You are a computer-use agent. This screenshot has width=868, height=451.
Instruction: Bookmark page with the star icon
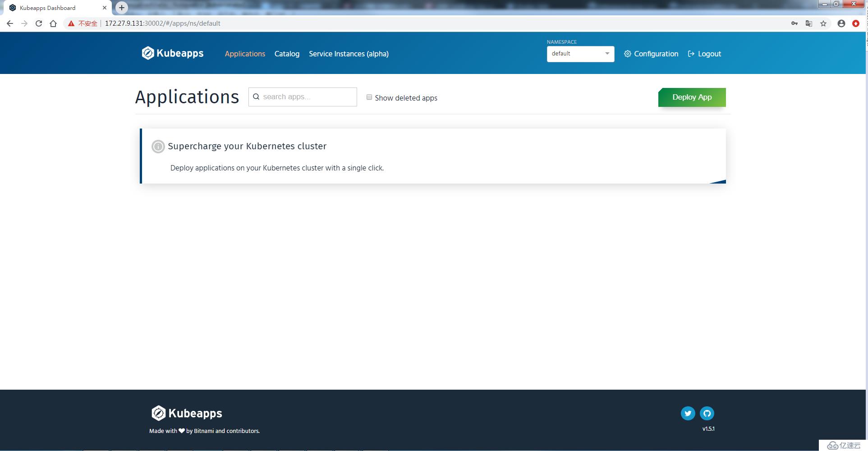pos(823,23)
